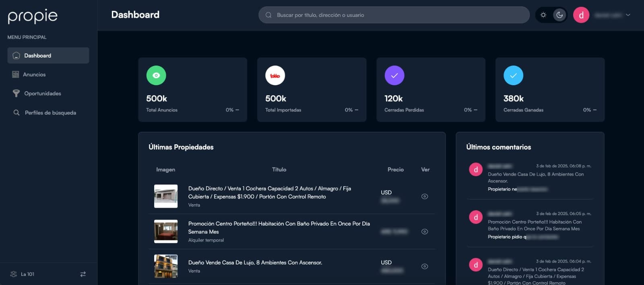644x285 pixels.
Task: Click the Dashboard home icon in sidebar
Action: [16, 55]
